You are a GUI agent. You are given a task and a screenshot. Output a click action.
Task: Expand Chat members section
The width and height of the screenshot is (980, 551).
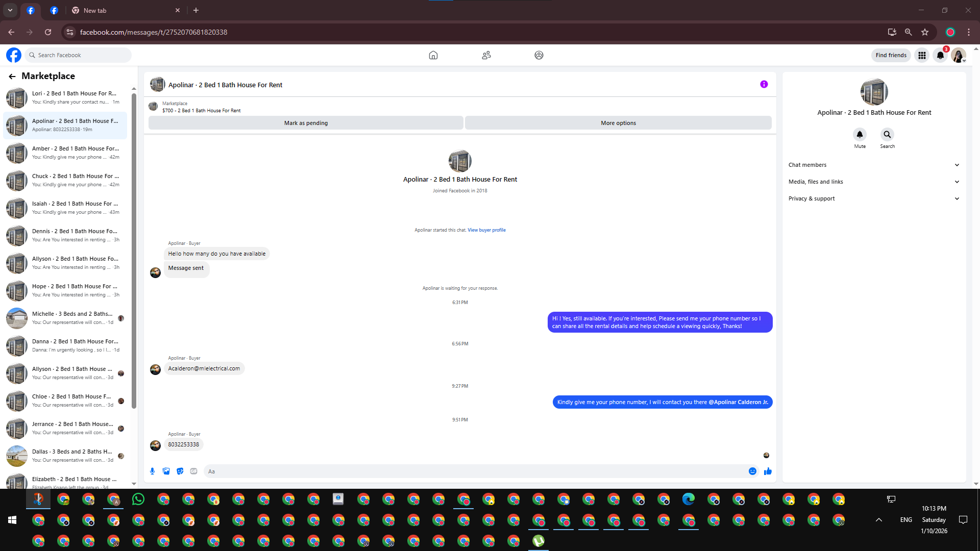coord(874,165)
